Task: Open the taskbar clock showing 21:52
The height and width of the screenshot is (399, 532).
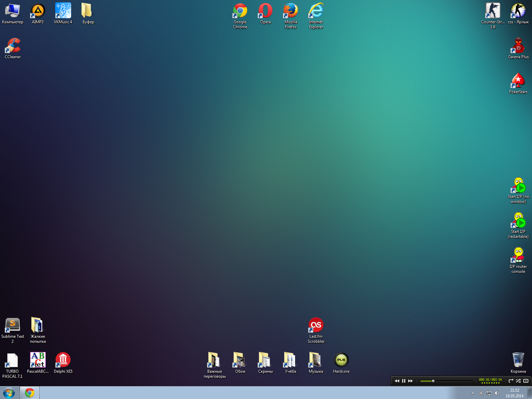Action: (x=515, y=393)
